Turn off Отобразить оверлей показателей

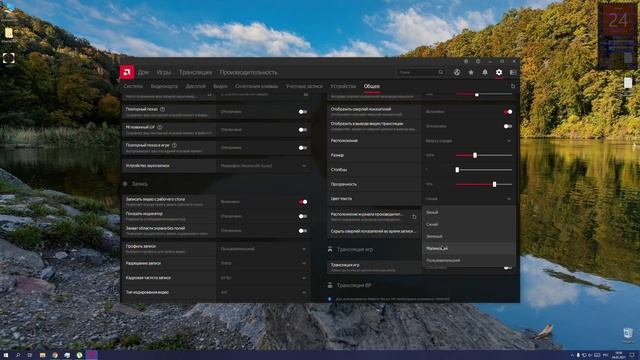[508, 111]
